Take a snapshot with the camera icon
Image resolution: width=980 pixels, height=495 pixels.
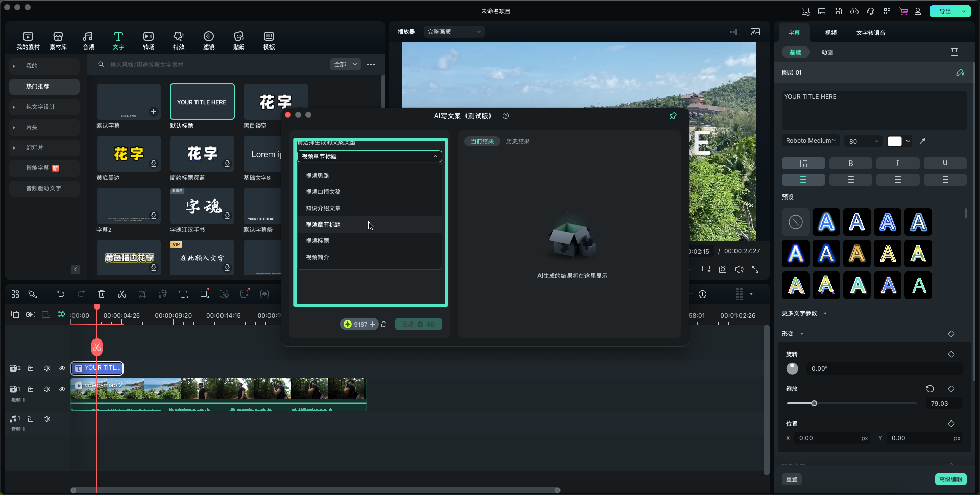coord(723,269)
